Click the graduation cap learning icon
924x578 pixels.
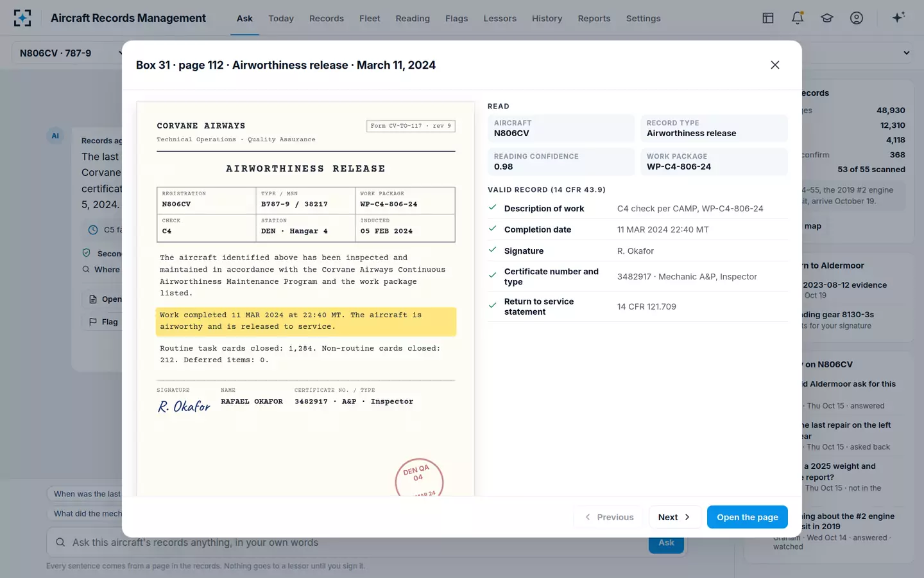point(827,18)
